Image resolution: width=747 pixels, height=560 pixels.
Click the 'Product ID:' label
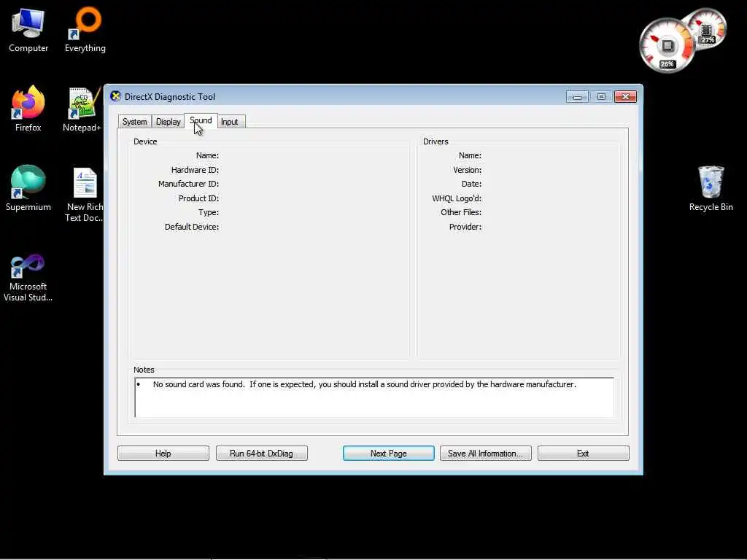[x=198, y=198]
